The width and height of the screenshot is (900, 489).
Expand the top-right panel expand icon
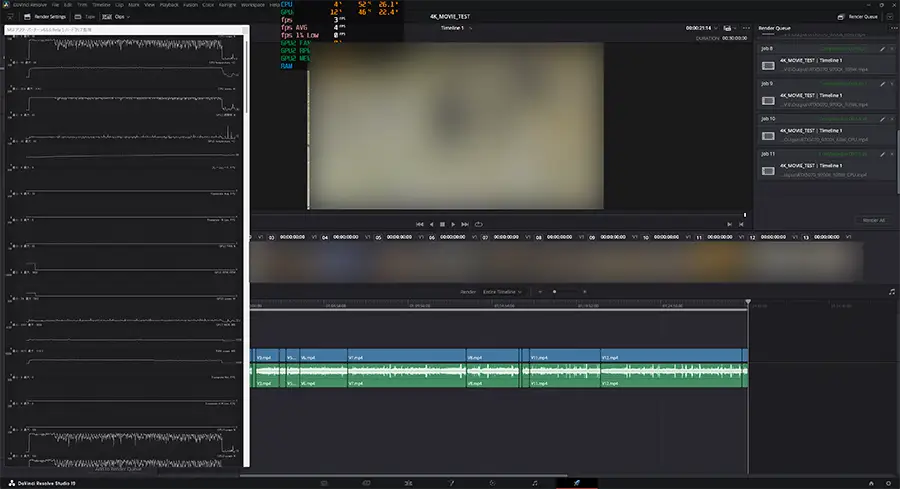(x=890, y=17)
